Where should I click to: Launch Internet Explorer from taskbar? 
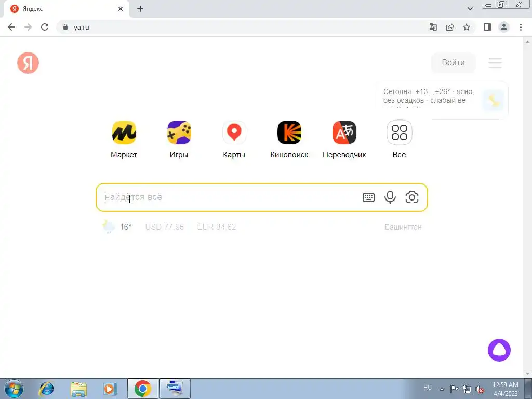coord(46,389)
